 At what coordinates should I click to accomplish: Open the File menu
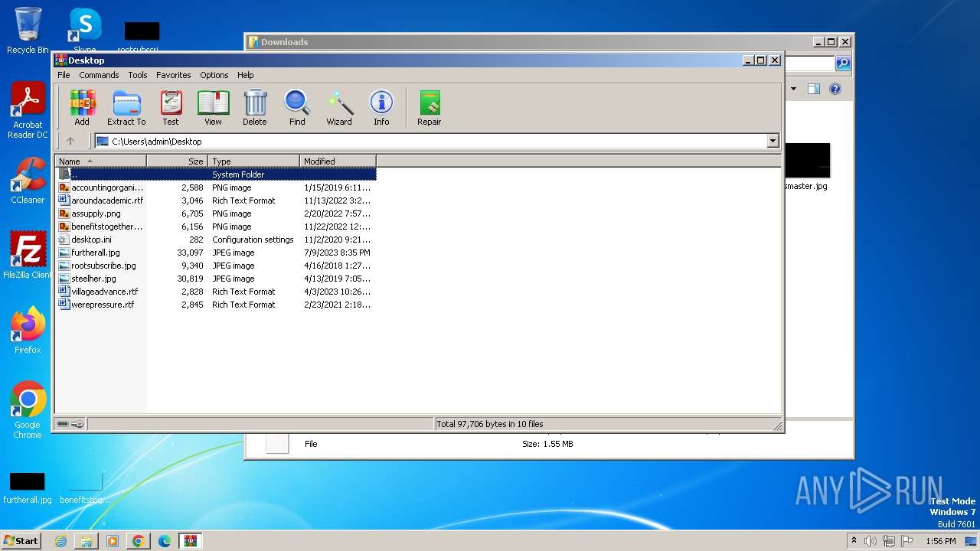tap(64, 75)
